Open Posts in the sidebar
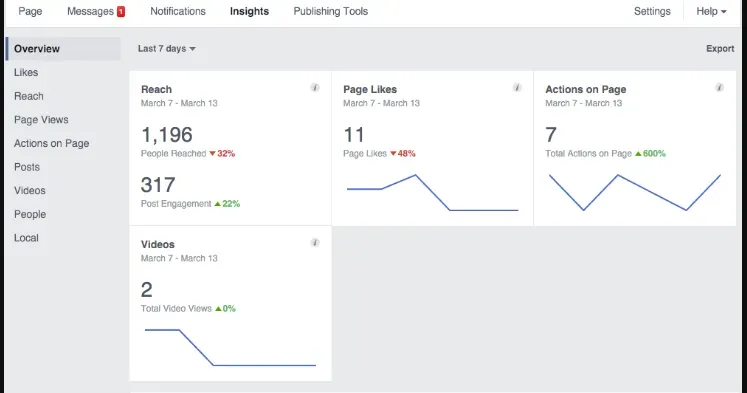Screen dimensions: 747x393 [x=27, y=167]
